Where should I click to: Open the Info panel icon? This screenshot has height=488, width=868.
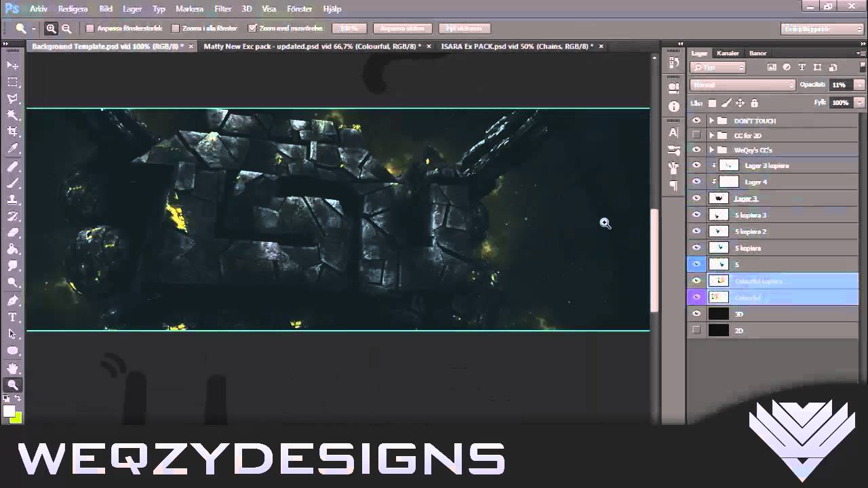673,106
